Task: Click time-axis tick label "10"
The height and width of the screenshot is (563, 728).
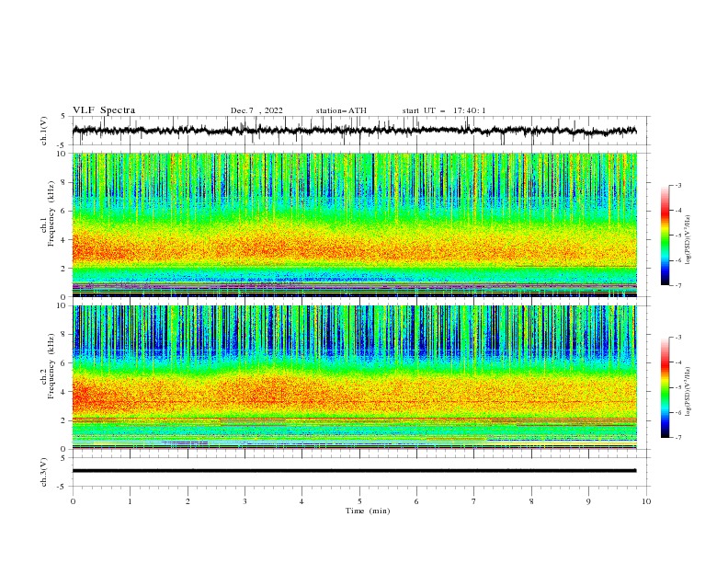Action: 646,501
